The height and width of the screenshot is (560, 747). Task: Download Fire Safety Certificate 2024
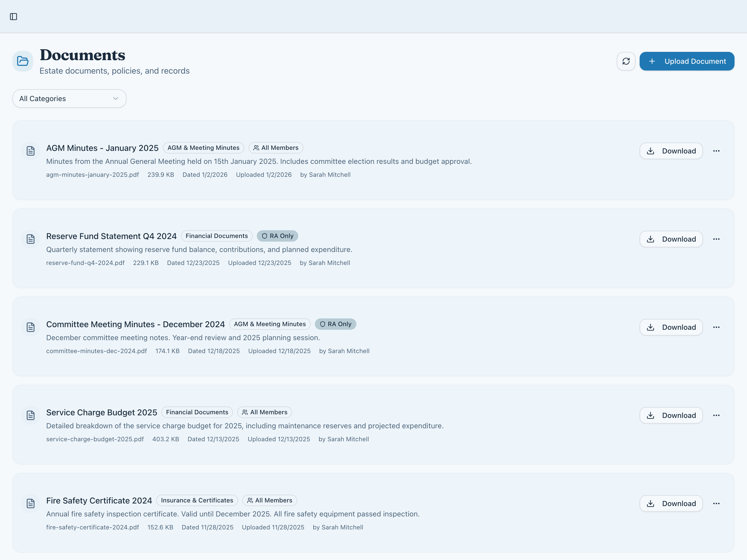[671, 503]
